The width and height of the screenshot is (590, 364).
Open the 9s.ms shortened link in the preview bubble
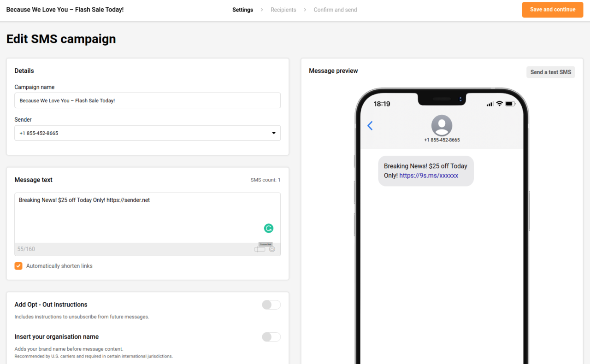pyautogui.click(x=429, y=176)
